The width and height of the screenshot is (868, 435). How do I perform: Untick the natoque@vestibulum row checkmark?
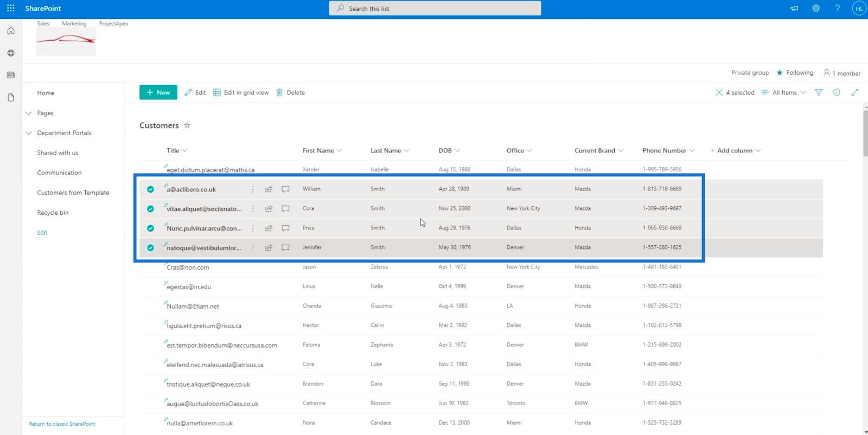click(150, 248)
